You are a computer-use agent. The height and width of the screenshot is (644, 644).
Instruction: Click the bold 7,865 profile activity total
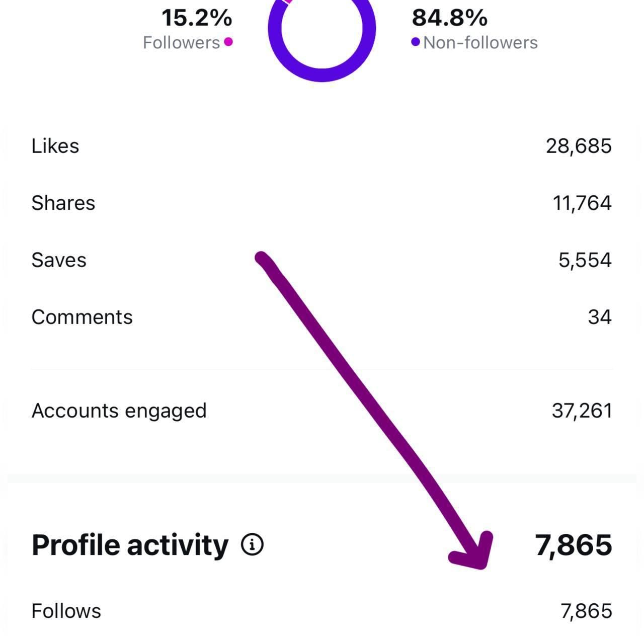coord(573,545)
